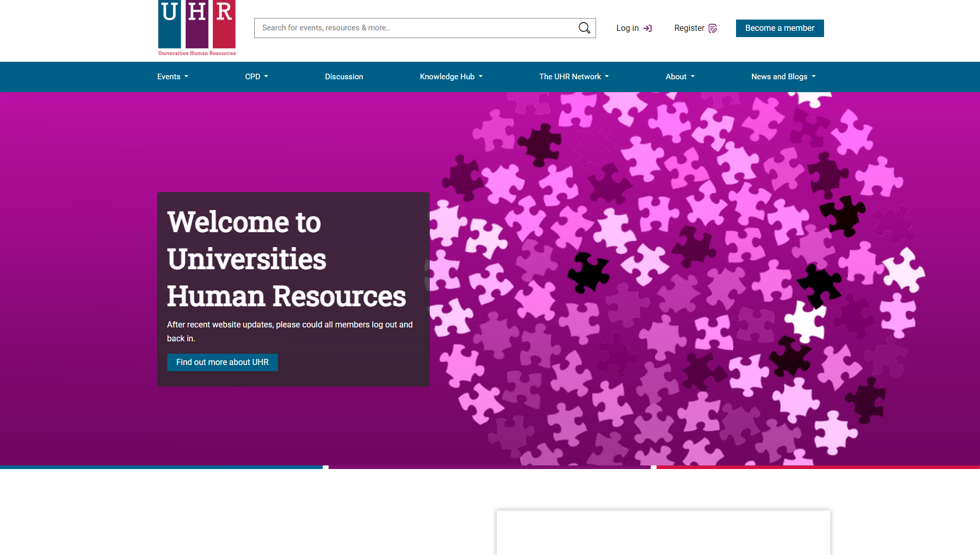
Task: Expand the Knowledge Hub dropdown
Action: [451, 77]
